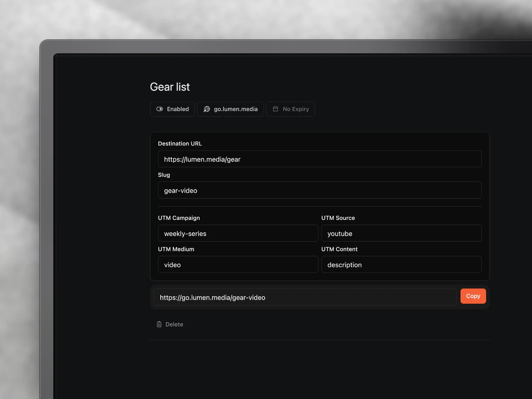532x399 pixels.
Task: Click the UTM Campaign label
Action: 179,218
